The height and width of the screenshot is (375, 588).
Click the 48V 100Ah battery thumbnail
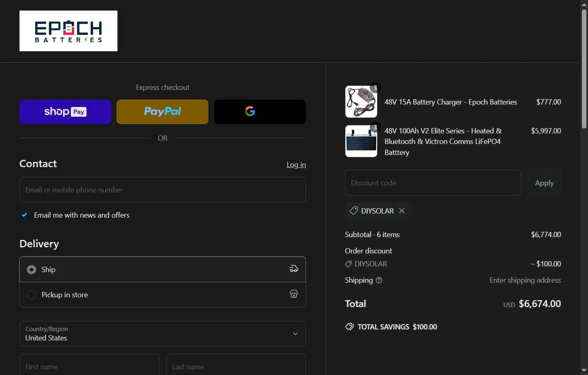tap(361, 141)
